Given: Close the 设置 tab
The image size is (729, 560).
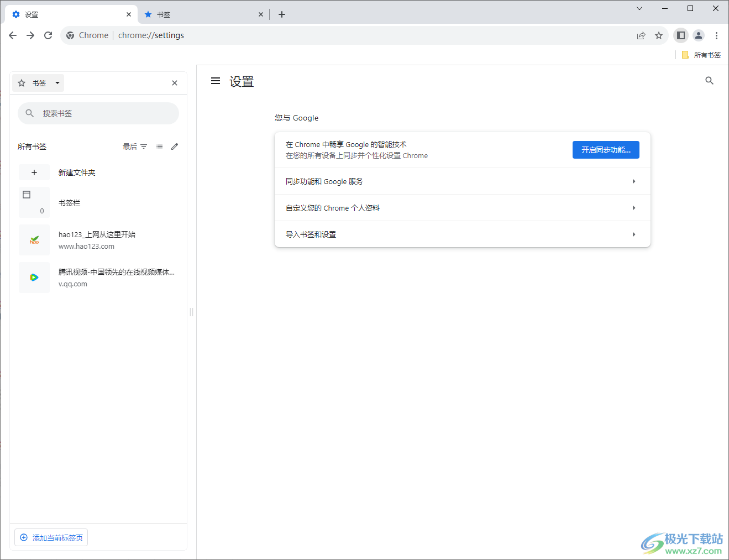Looking at the screenshot, I should pos(128,15).
